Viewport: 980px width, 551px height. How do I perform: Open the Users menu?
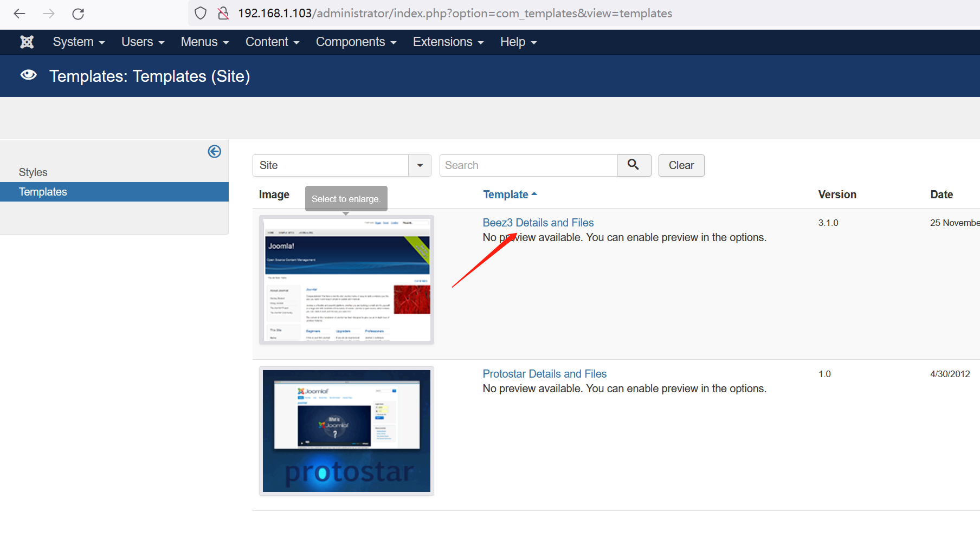click(143, 42)
